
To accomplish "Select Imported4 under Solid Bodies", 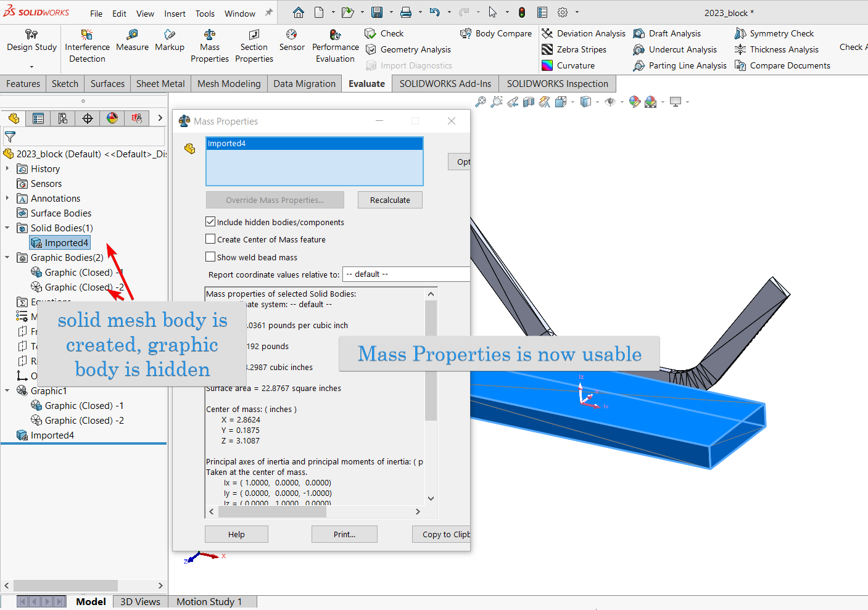I will [x=60, y=242].
